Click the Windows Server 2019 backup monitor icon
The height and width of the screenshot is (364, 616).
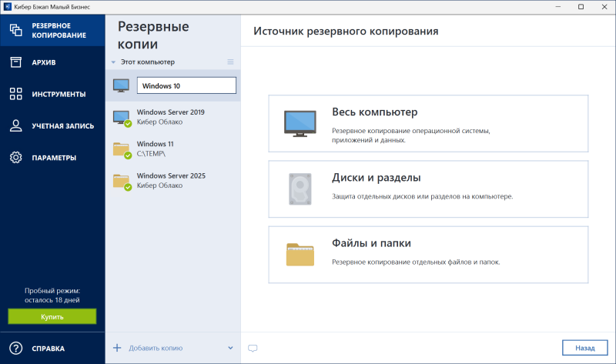coord(122,118)
